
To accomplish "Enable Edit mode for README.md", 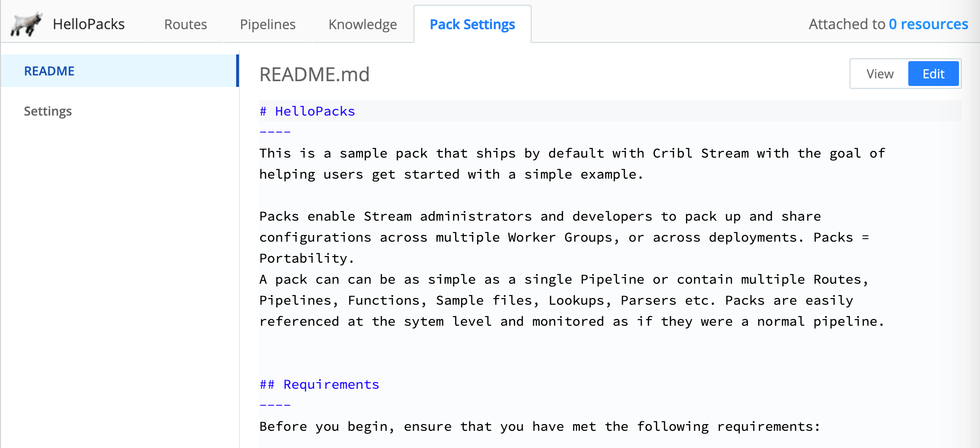I will [x=933, y=74].
